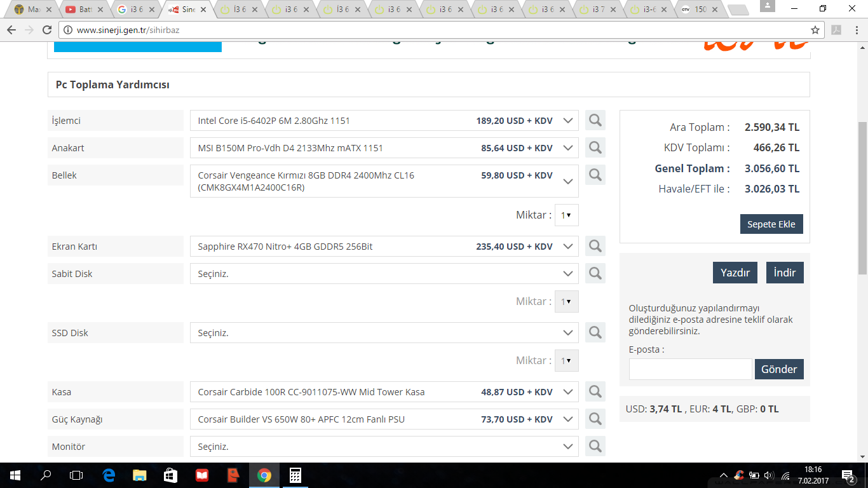Click the Sabit Disk search magnifier

(x=595, y=273)
